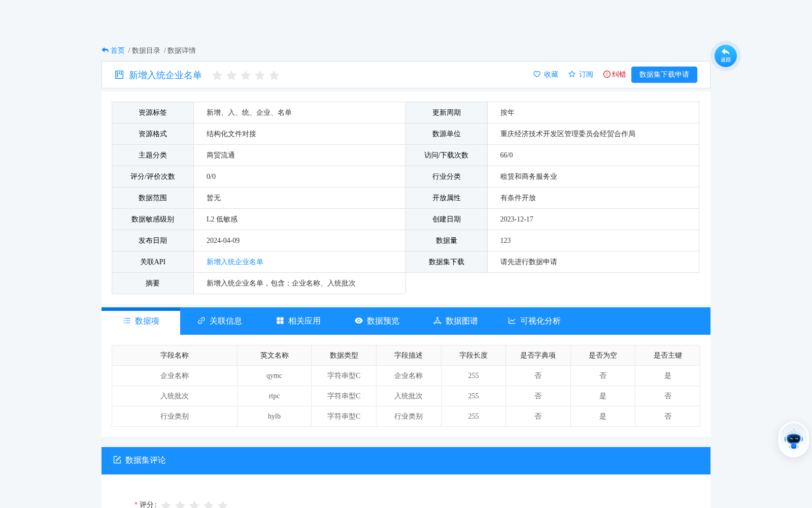Click the 数据集评论 section header
Viewport: 812px width, 508px height.
(x=406, y=461)
